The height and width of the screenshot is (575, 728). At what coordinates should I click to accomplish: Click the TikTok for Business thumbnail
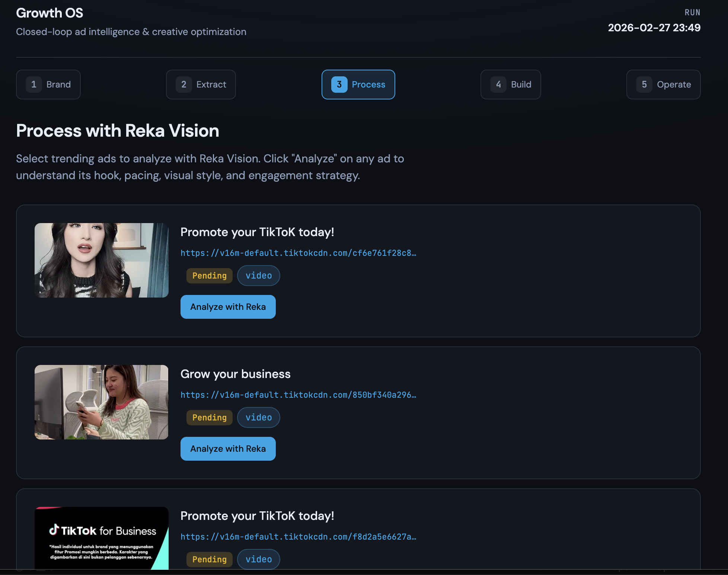coord(102,538)
